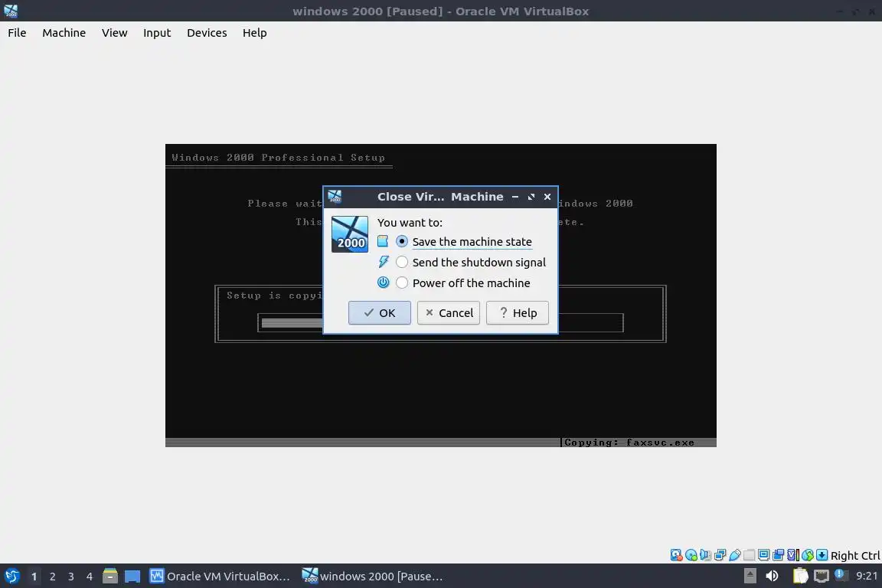
Task: Click the power off icon in the dialog
Action: click(383, 283)
